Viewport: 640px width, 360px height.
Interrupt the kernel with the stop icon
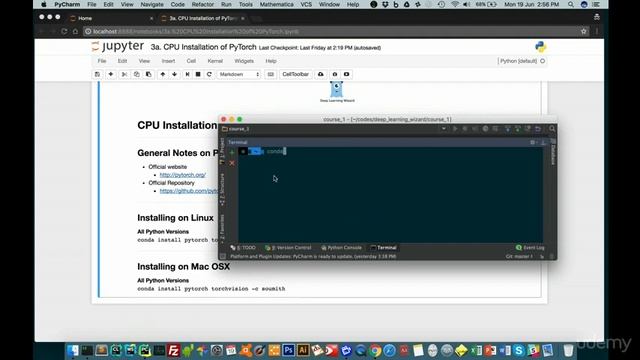[x=198, y=74]
